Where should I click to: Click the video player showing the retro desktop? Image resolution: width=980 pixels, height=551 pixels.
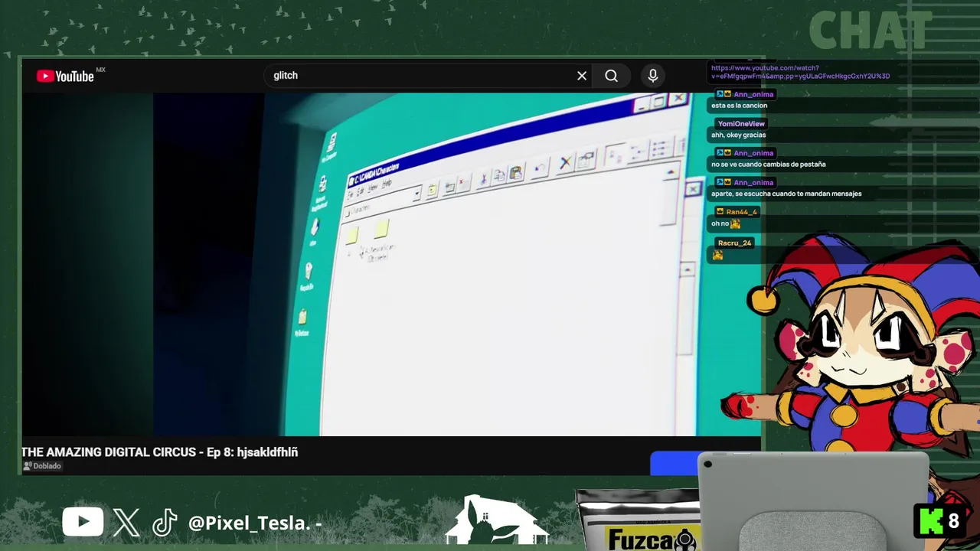tap(391, 264)
